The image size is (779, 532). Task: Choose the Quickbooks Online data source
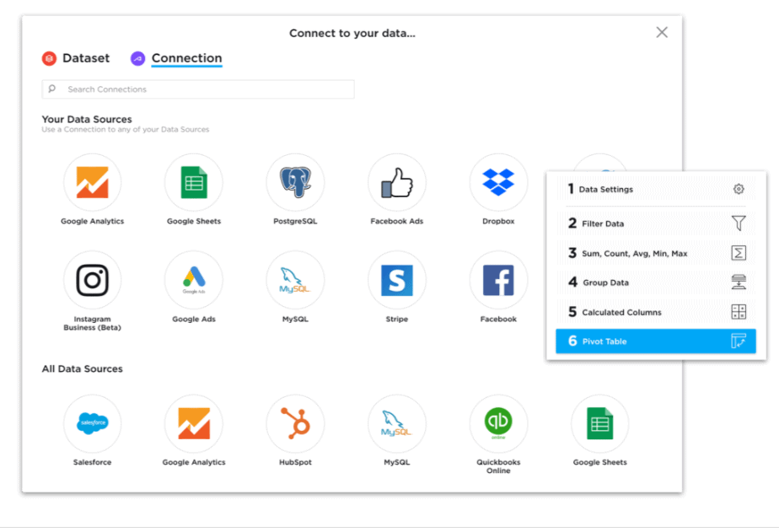coord(498,424)
